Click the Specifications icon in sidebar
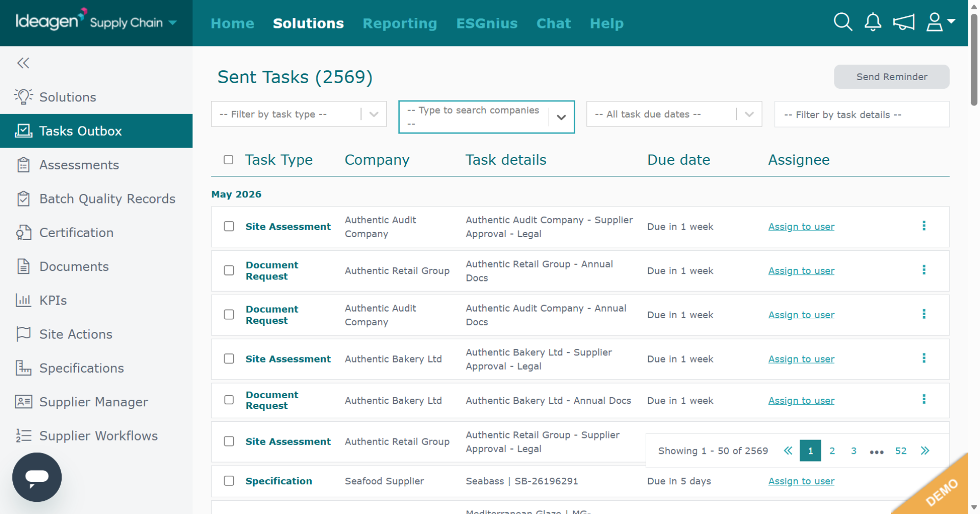The height and width of the screenshot is (514, 980). pyautogui.click(x=23, y=368)
